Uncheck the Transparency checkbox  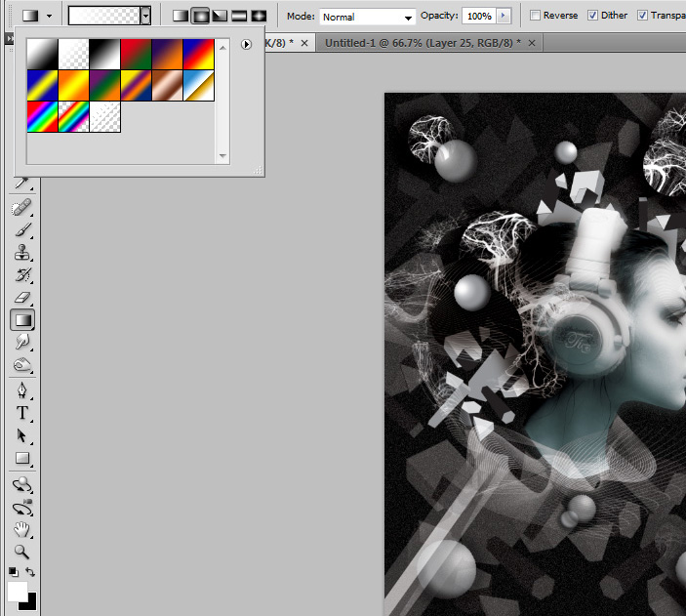tap(642, 16)
